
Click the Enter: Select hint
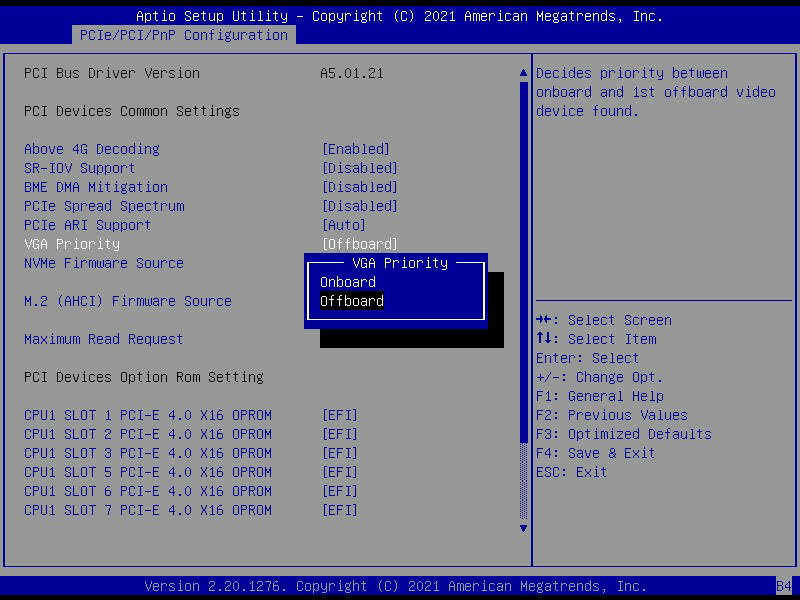(x=587, y=358)
